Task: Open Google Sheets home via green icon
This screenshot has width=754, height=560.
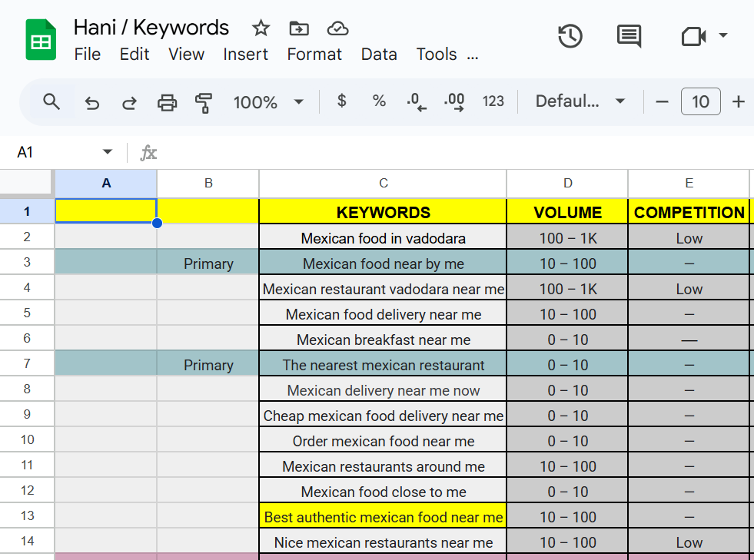Action: (x=40, y=39)
